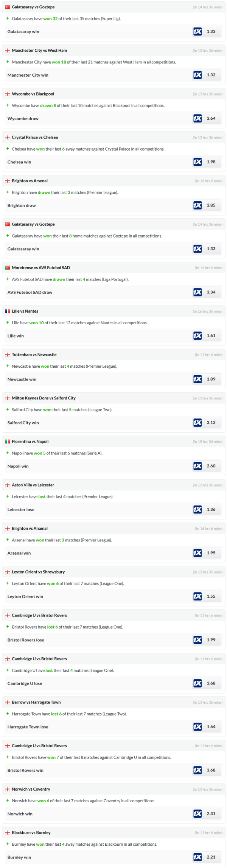Click the 1X bookmaker icon for Manchester City win
227x868 pixels.
click(197, 75)
